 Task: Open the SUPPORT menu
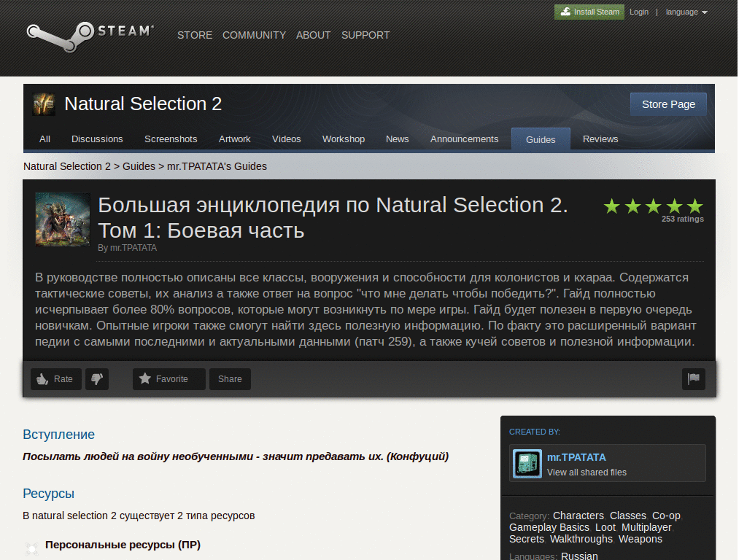point(365,35)
